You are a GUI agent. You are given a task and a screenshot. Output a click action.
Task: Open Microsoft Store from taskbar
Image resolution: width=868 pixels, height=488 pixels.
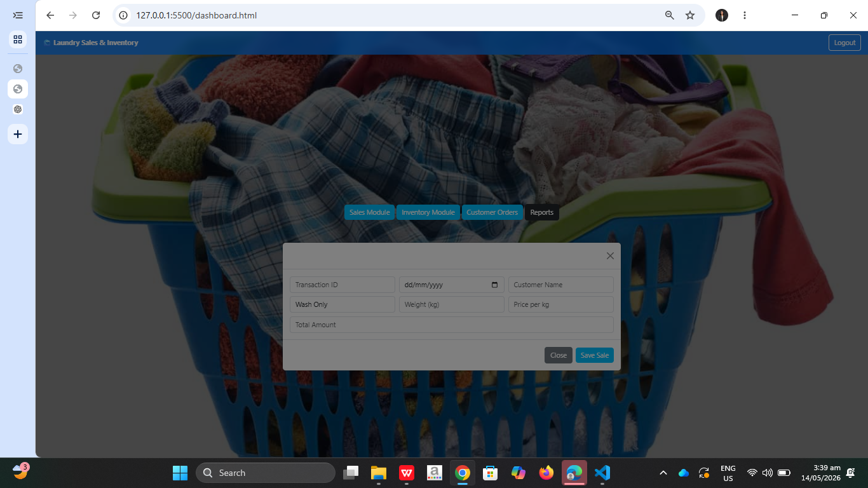(x=491, y=473)
